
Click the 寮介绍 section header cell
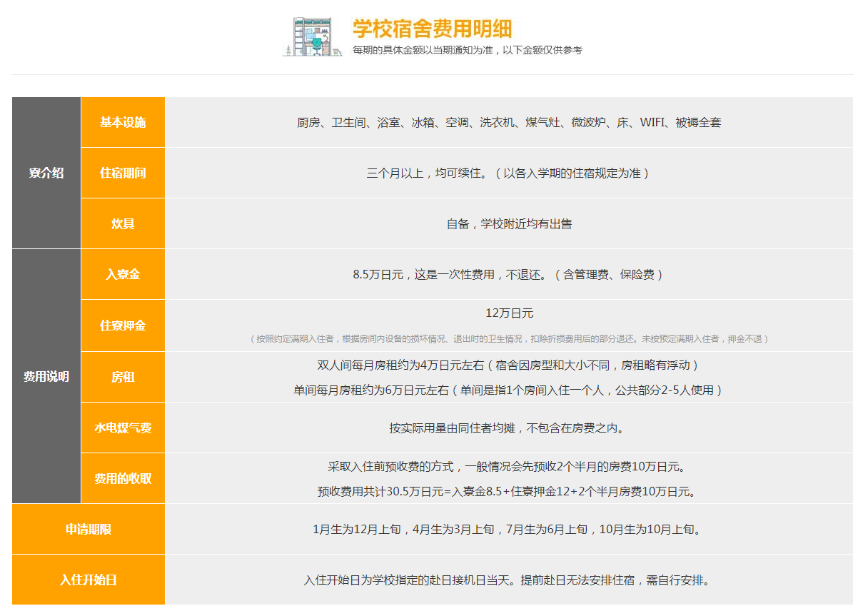click(46, 173)
